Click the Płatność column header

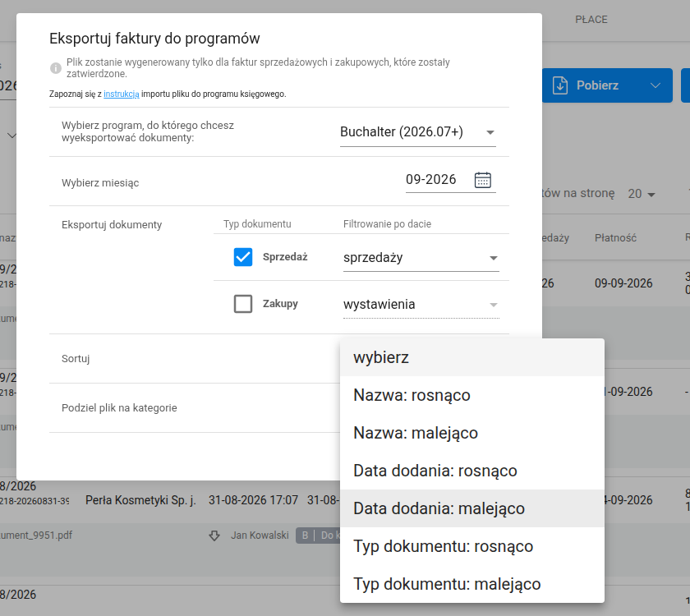point(615,238)
